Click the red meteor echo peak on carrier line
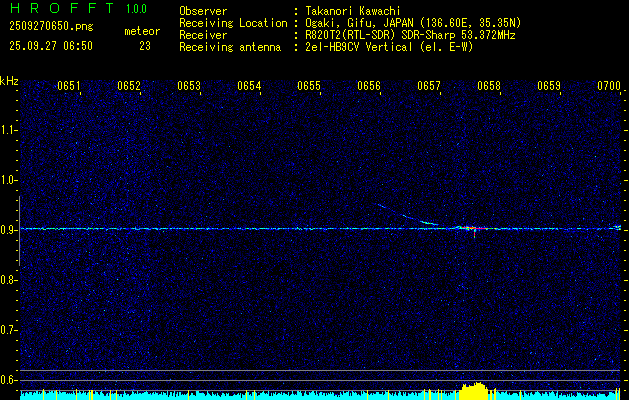629x400 pixels. click(474, 228)
